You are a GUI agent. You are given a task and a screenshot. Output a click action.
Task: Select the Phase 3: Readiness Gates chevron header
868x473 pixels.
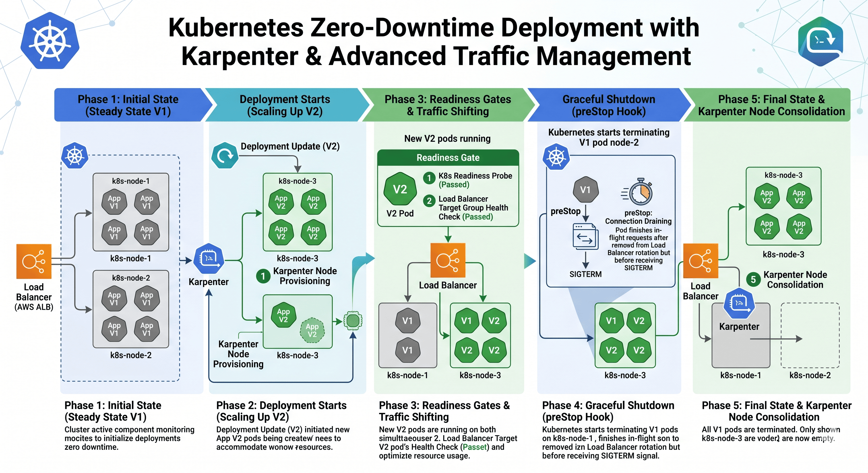[448, 105]
